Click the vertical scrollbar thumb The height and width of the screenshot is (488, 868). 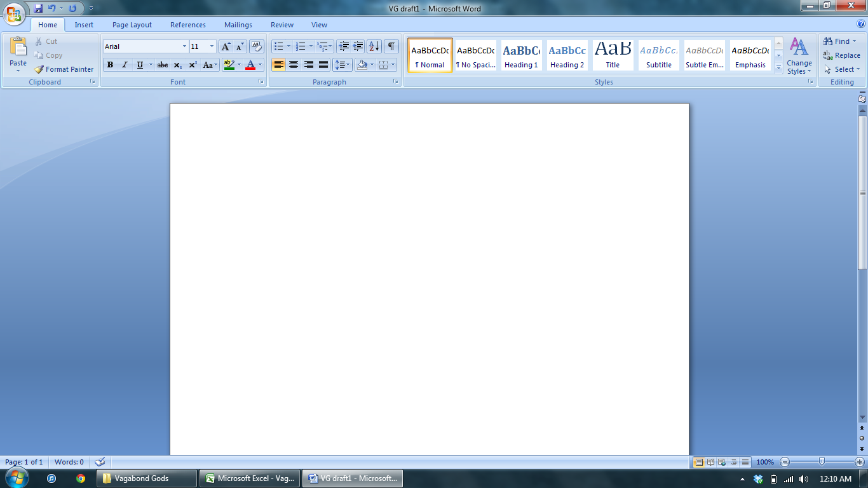point(862,193)
